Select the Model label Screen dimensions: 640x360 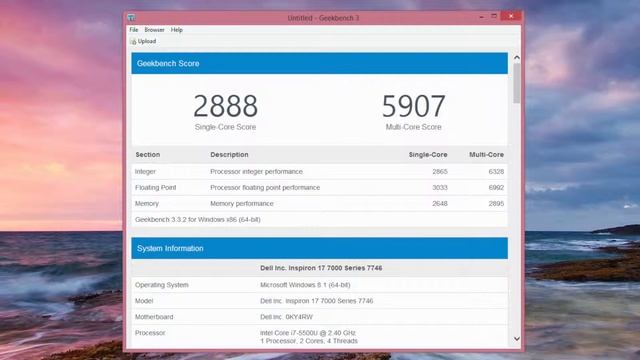point(144,301)
